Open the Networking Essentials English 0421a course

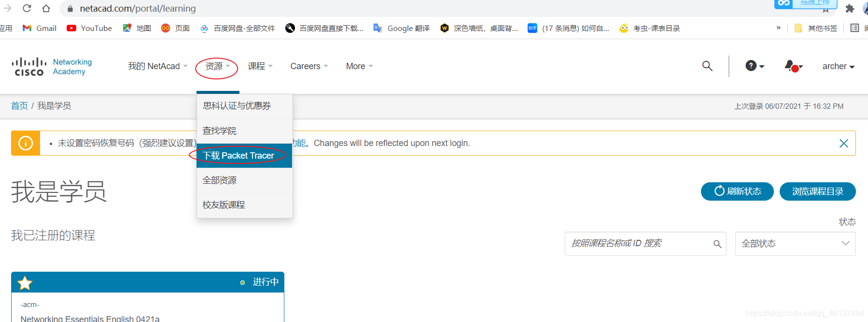(90, 318)
